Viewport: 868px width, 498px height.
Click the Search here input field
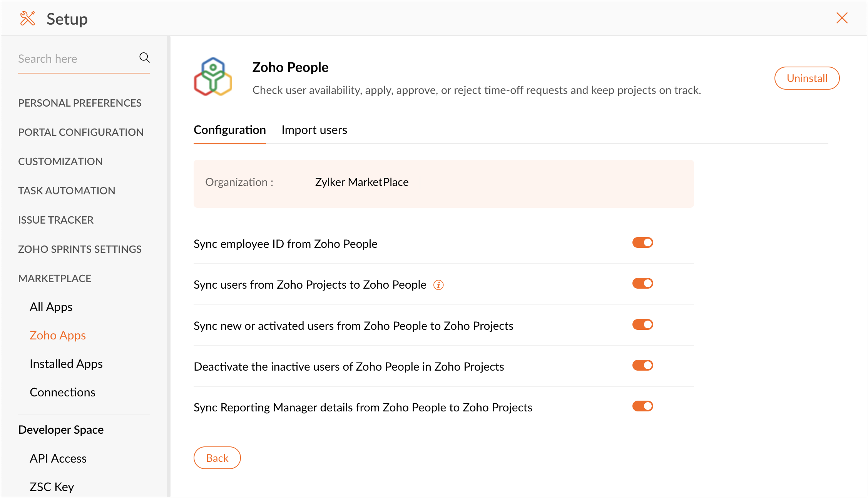click(77, 59)
